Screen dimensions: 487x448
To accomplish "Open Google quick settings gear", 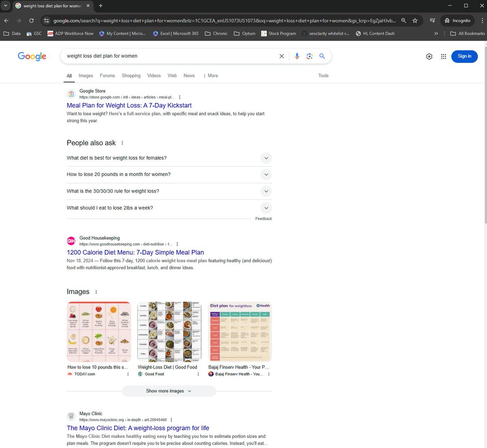I will pyautogui.click(x=429, y=56).
